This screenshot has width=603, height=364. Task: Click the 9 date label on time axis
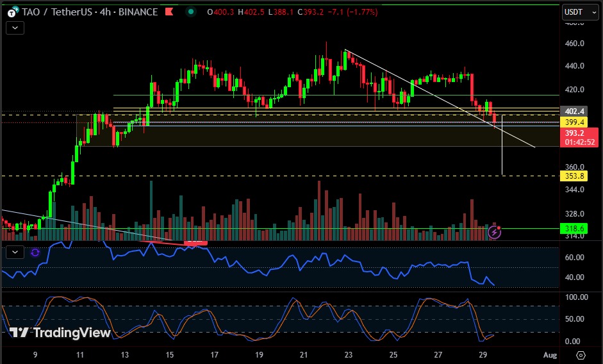click(35, 355)
